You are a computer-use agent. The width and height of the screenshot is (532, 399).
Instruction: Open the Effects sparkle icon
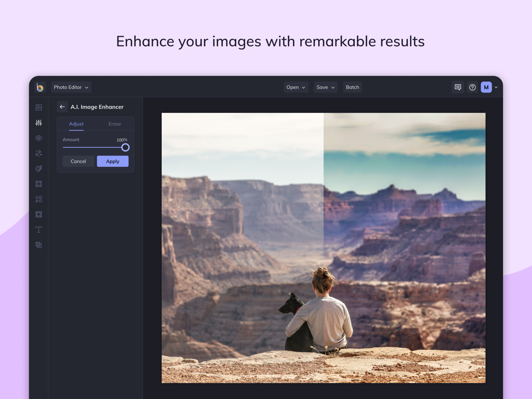point(39,153)
